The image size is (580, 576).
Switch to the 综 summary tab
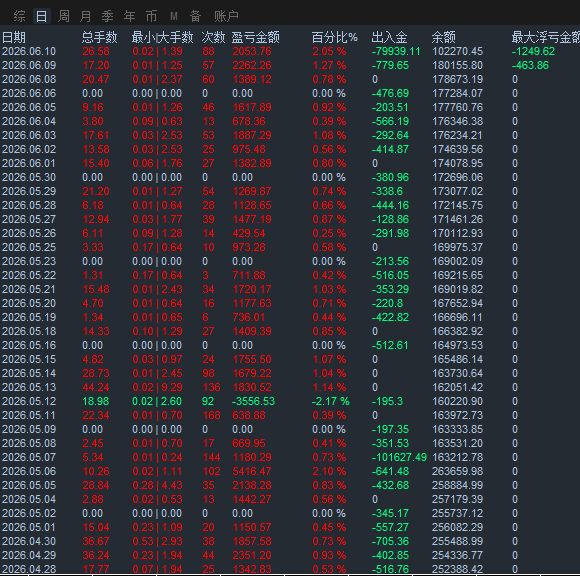pyautogui.click(x=20, y=16)
